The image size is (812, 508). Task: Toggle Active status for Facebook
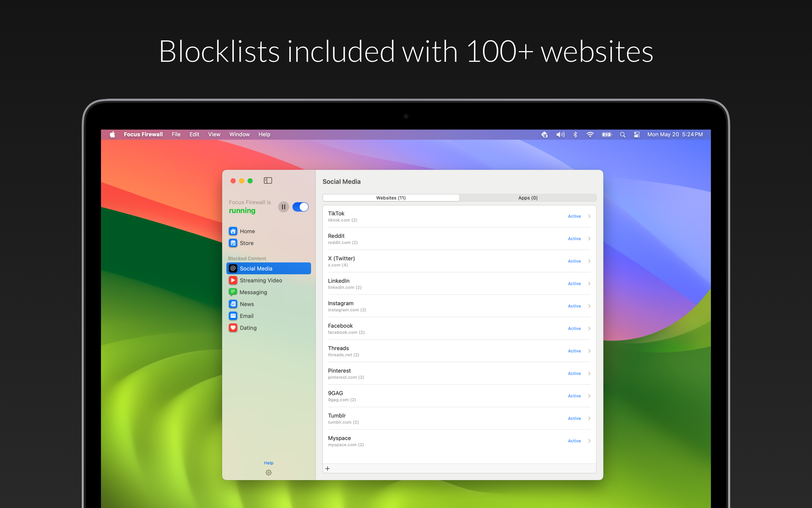(x=574, y=329)
